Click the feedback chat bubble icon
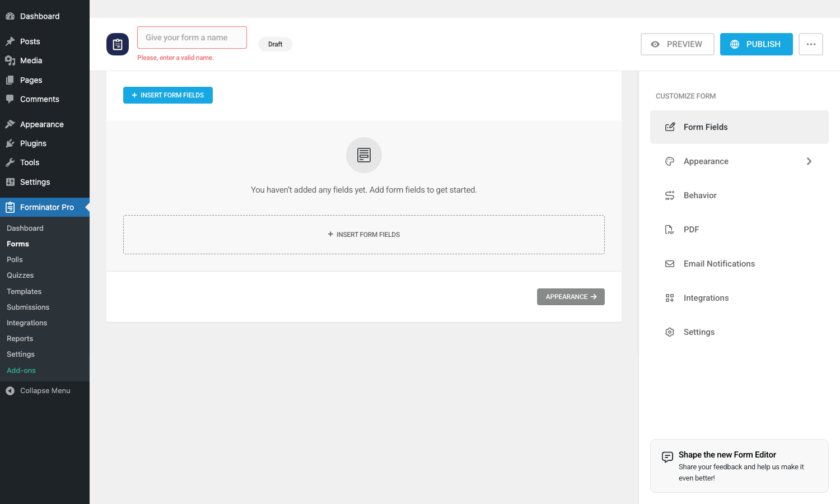The height and width of the screenshot is (504, 840). click(668, 457)
